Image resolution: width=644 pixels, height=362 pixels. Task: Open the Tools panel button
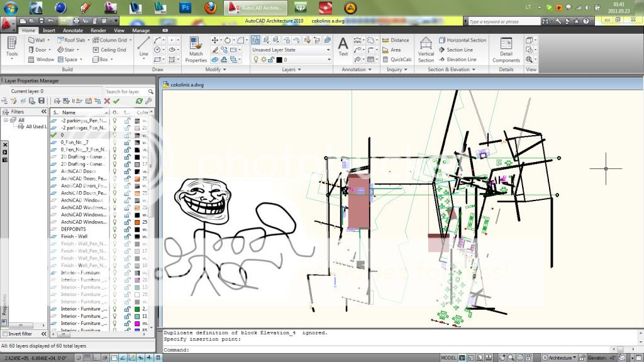[x=11, y=48]
